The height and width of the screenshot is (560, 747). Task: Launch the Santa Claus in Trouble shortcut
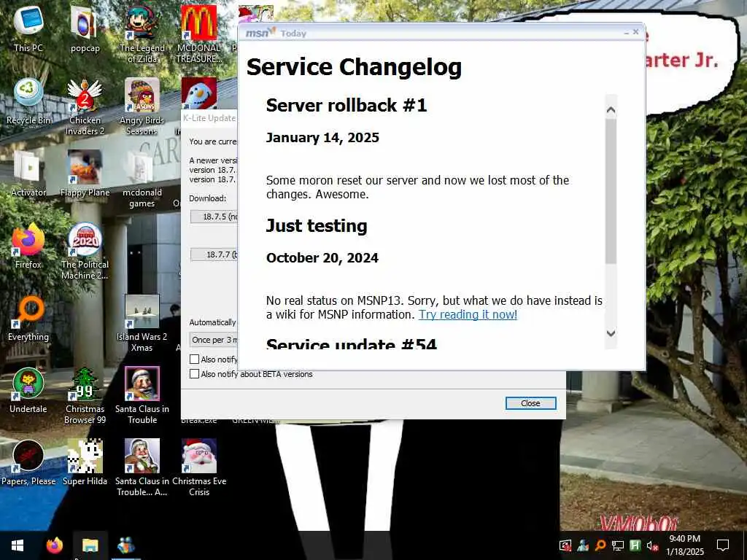142,396
